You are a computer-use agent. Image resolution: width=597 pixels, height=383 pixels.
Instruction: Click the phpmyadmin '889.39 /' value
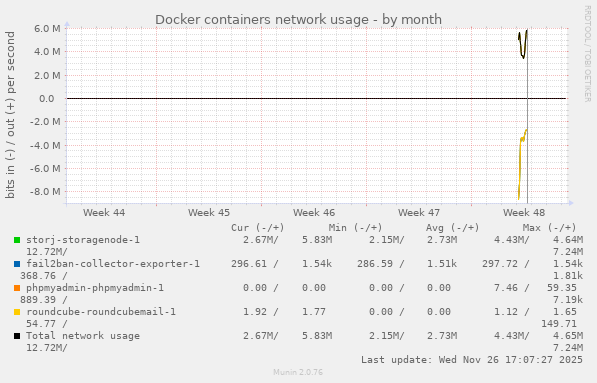click(44, 300)
